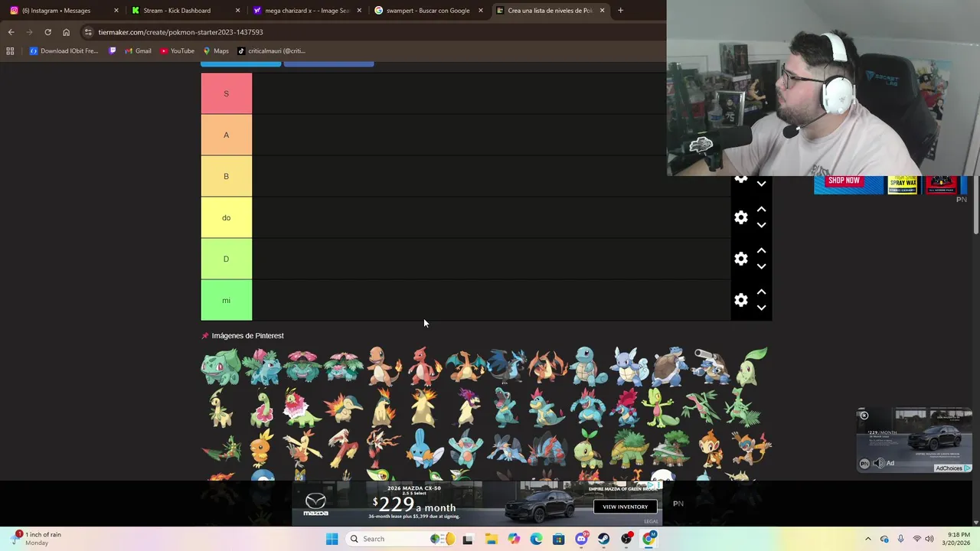980x551 pixels.
Task: Select the Treecko image
Action: click(x=659, y=408)
